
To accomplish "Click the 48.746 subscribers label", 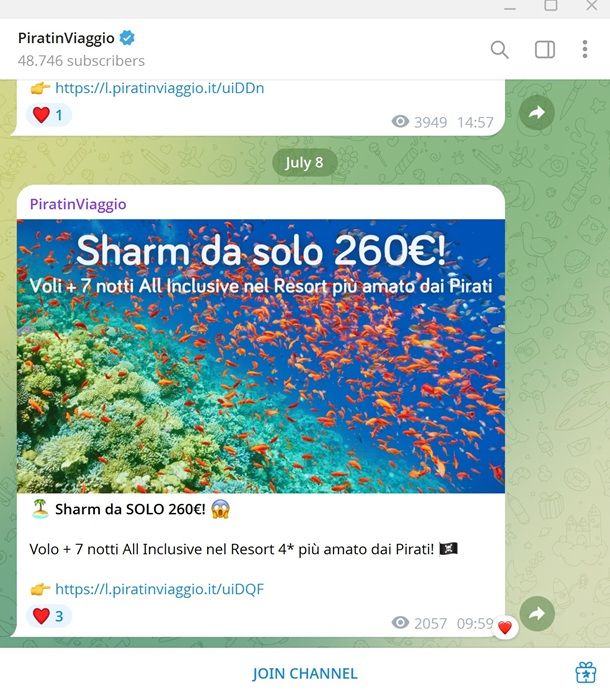I will pyautogui.click(x=81, y=61).
